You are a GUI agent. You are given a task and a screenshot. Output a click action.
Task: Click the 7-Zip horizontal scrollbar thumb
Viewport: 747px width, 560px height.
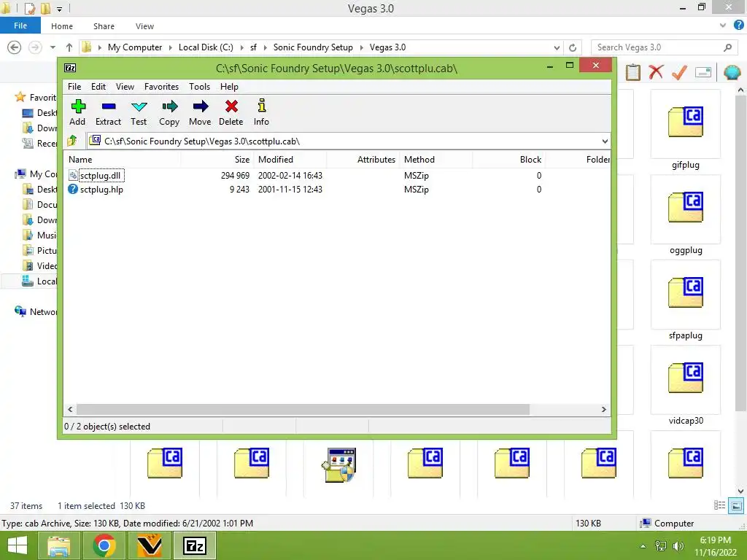[303, 410]
